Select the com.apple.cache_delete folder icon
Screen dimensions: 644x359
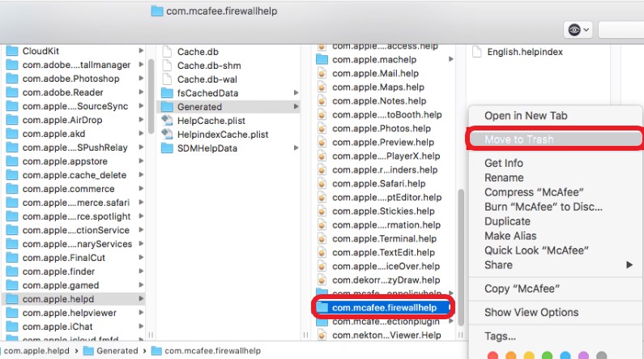(12, 175)
